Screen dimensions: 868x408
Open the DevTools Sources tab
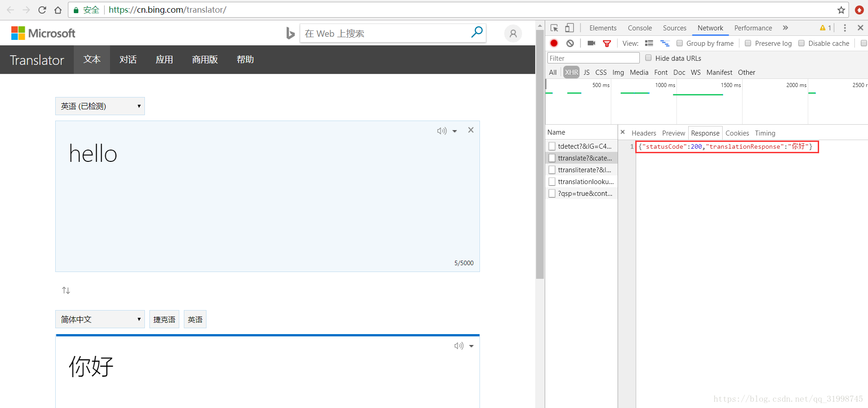tap(675, 28)
